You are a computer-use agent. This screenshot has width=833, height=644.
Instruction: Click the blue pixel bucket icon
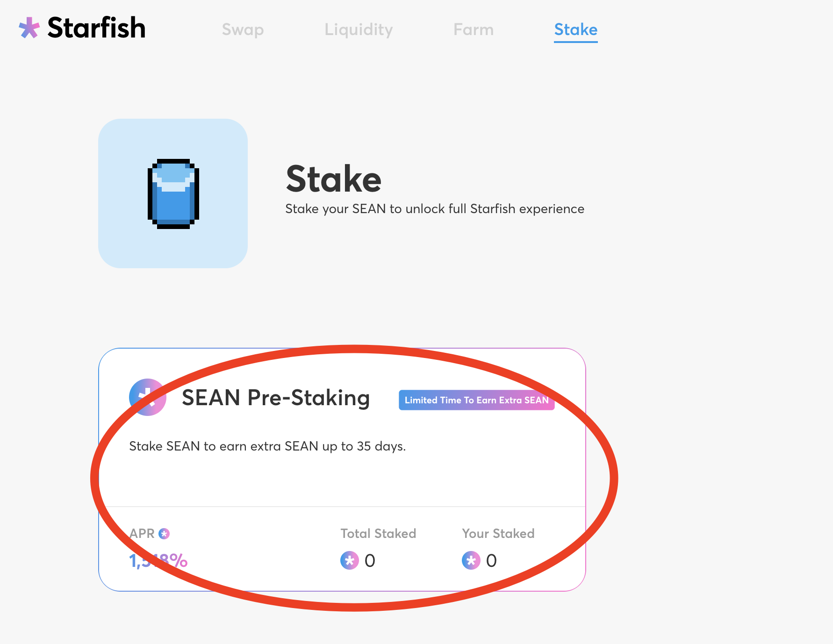coord(173,193)
